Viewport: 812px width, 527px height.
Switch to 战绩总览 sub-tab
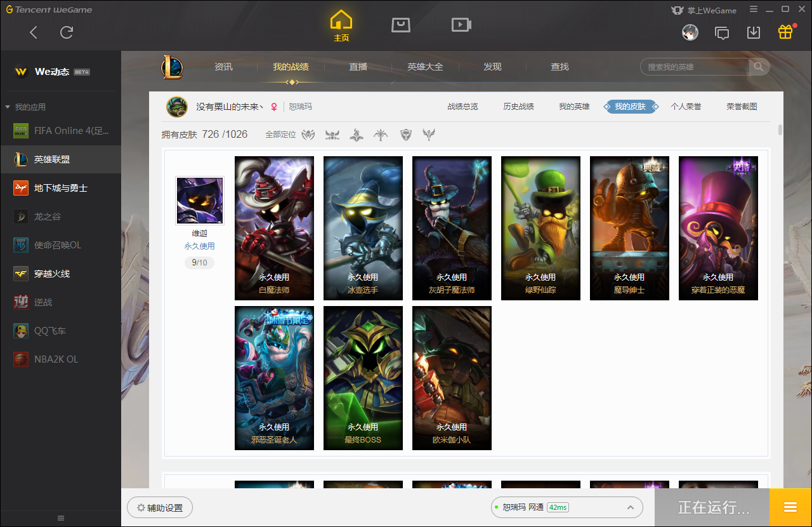[462, 107]
